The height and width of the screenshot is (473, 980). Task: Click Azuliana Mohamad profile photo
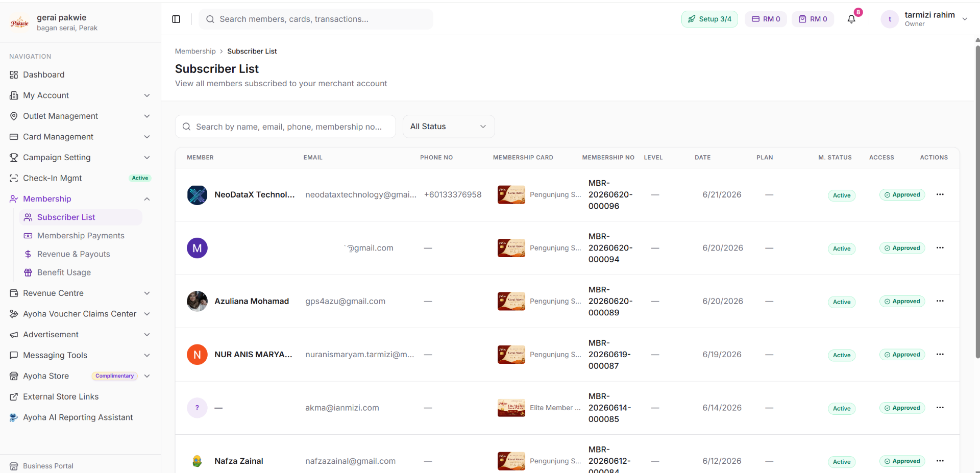pos(197,301)
